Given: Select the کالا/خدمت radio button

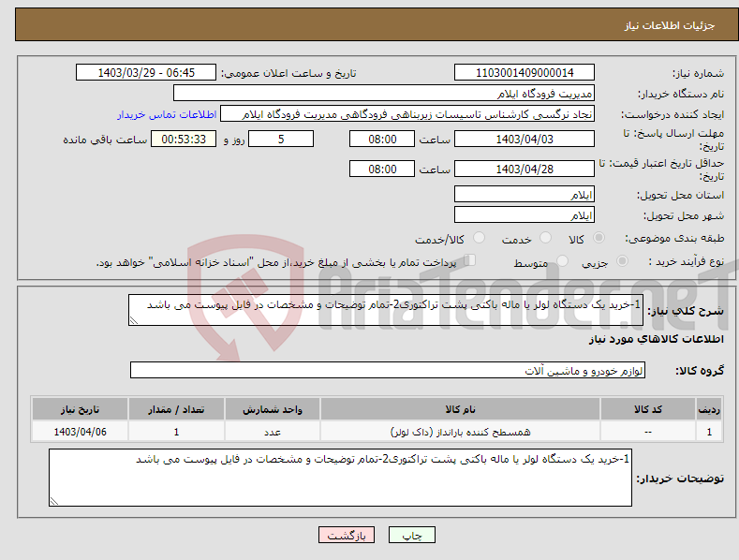Looking at the screenshot, I should (x=479, y=238).
